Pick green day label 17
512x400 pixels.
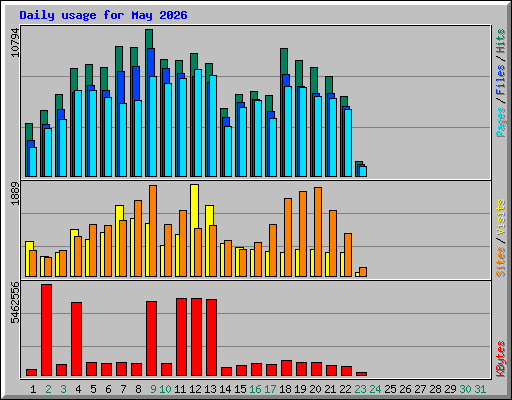coord(270,389)
